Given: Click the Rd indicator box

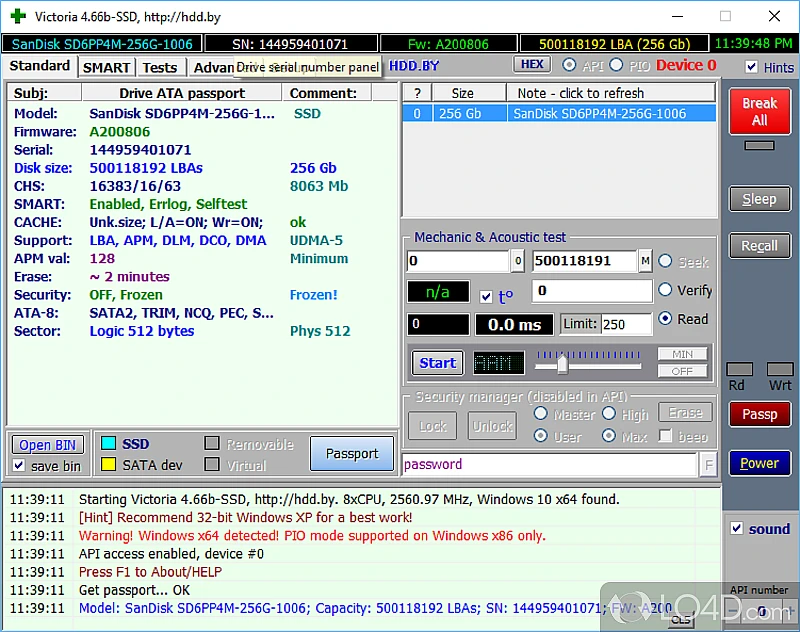Looking at the screenshot, I should [x=739, y=369].
